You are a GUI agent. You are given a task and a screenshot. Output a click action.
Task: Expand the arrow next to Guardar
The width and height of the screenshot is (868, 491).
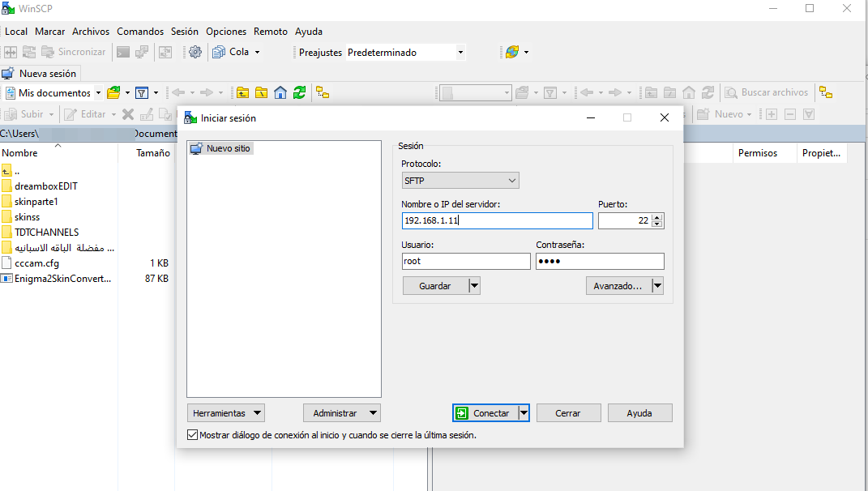click(475, 286)
